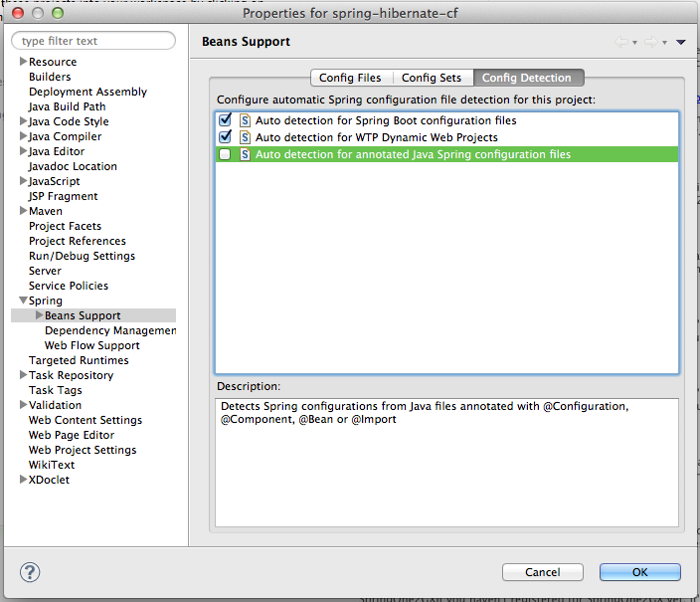
Task: Click the Cancel button
Action: pyautogui.click(x=542, y=572)
